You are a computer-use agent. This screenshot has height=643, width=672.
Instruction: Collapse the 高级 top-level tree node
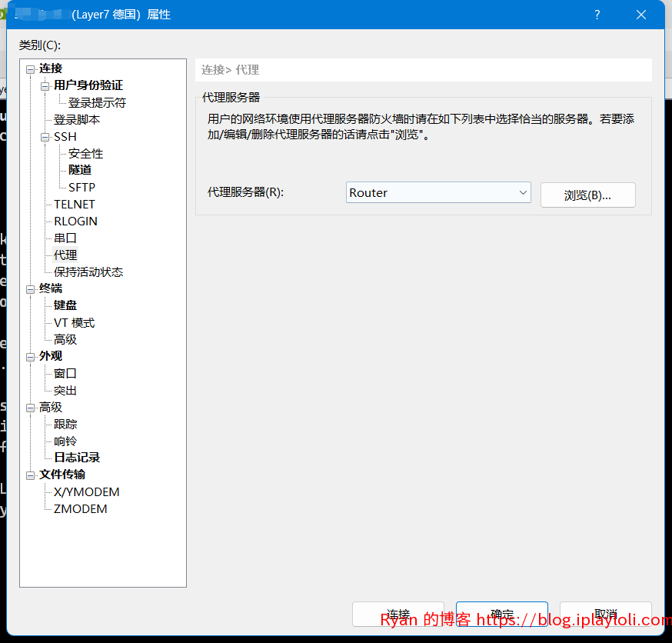[x=31, y=408]
